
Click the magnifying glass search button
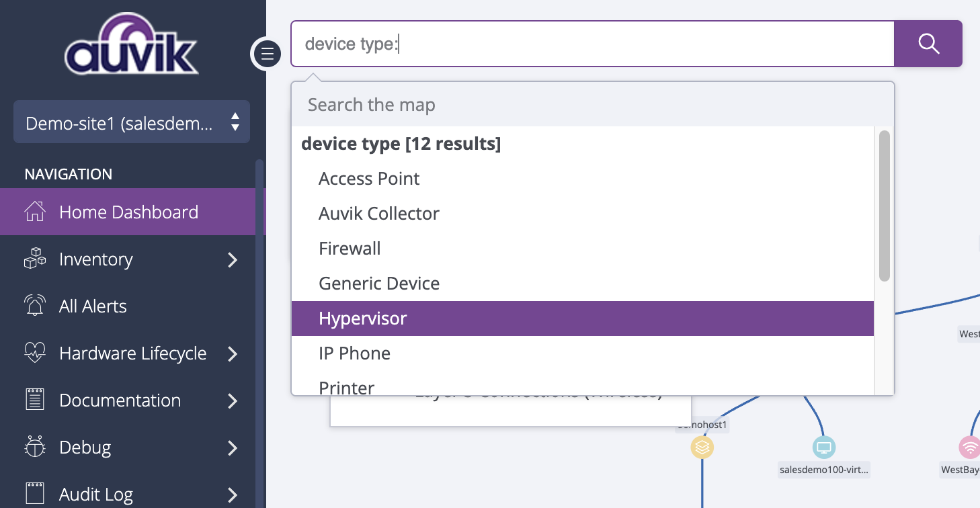[928, 44]
